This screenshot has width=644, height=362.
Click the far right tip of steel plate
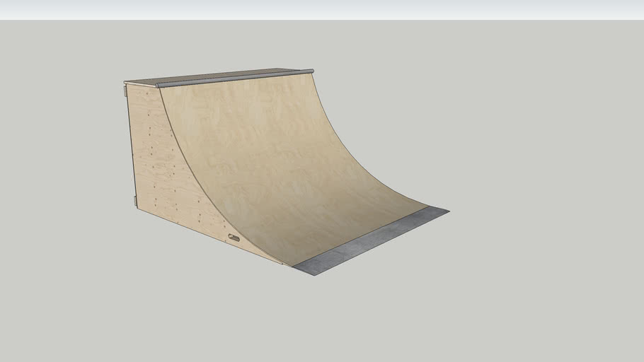(x=447, y=210)
